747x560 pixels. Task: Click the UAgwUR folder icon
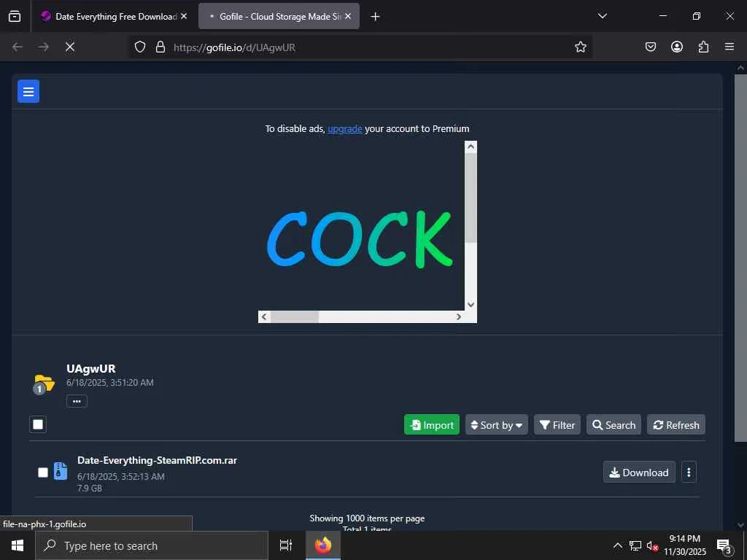[x=44, y=384]
